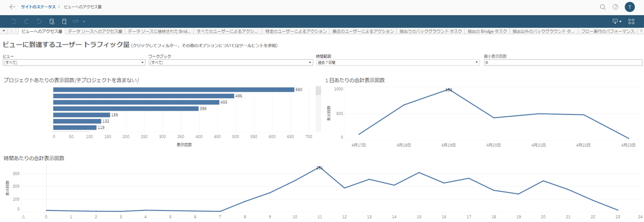
Task: Select the 最近のユーザーによるアクション tab
Action: 363,32
